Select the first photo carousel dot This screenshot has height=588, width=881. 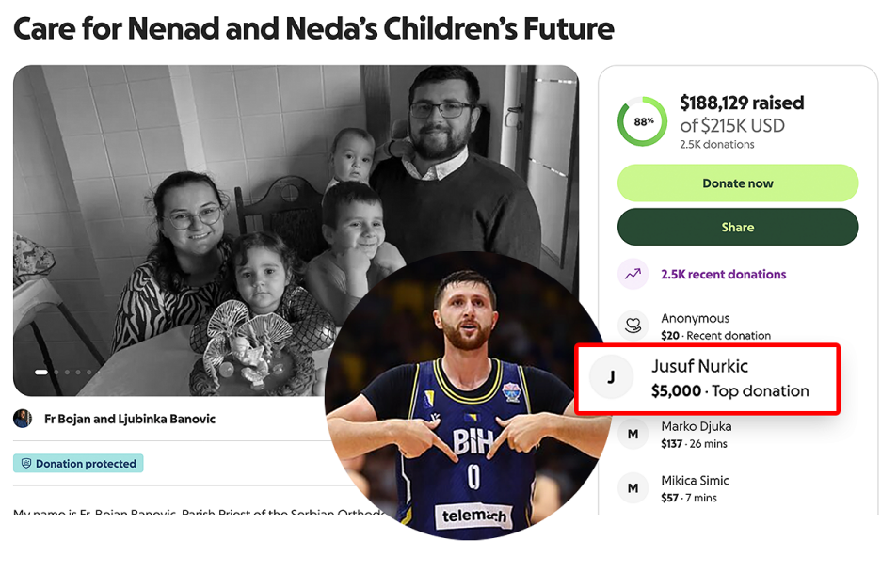pos(40,373)
